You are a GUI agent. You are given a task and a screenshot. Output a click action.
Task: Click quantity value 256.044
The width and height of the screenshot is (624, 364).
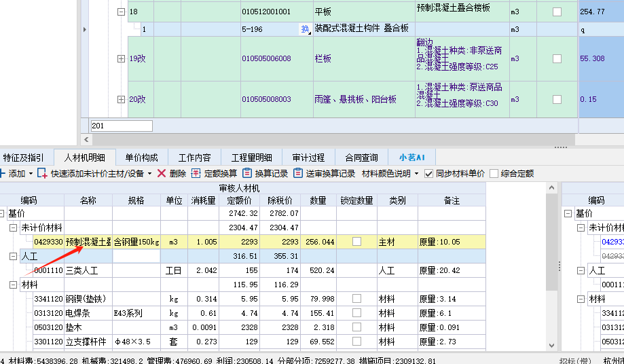(x=318, y=242)
